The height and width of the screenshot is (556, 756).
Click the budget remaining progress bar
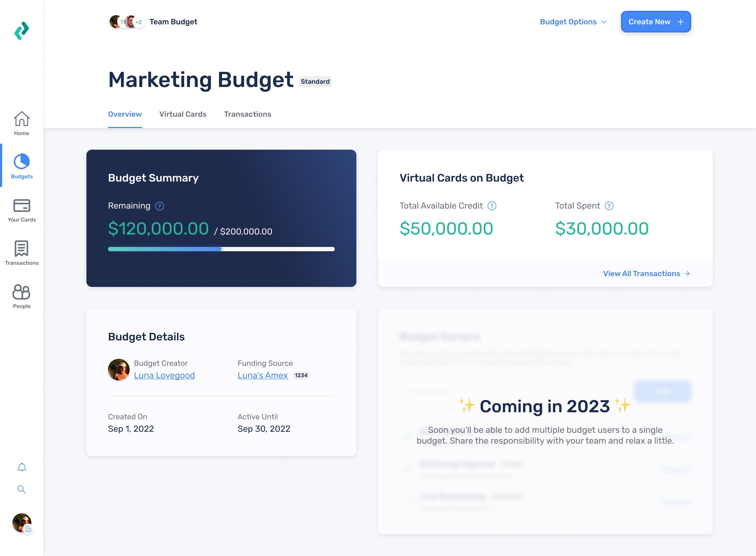[221, 249]
